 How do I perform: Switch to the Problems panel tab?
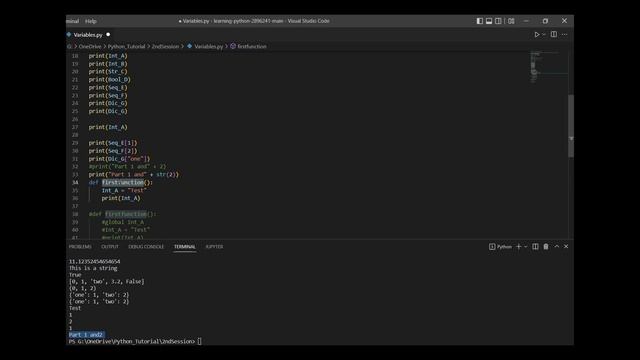80,247
